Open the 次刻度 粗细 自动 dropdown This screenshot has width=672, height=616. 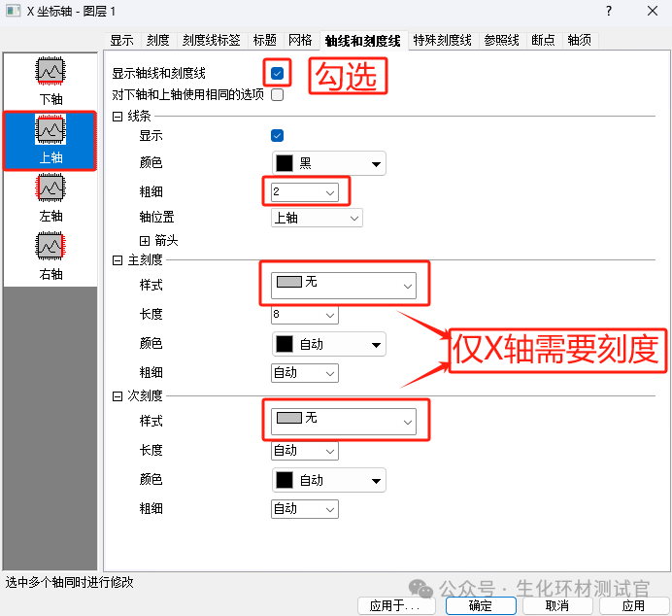coord(305,509)
